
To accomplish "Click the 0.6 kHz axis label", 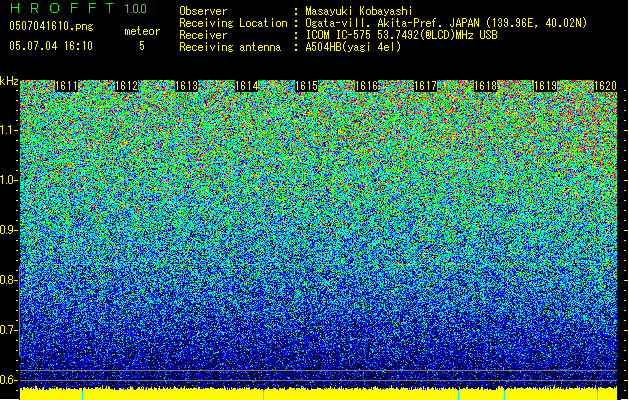I will click(8, 380).
